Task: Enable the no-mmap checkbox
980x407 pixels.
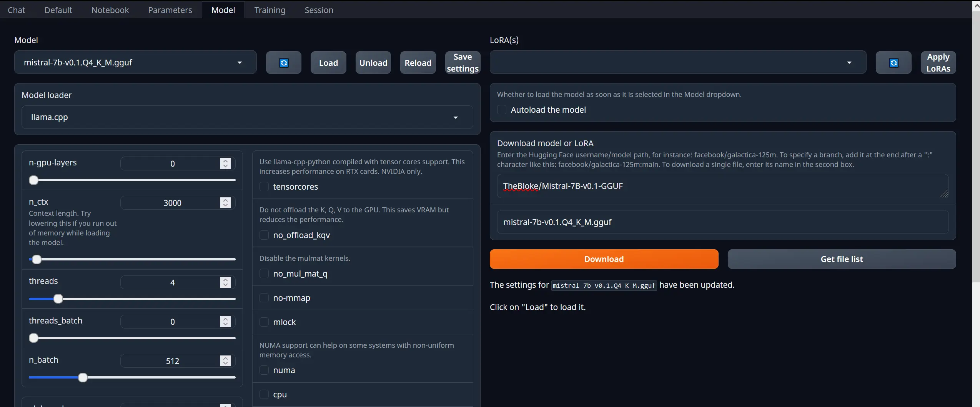Action: tap(264, 298)
